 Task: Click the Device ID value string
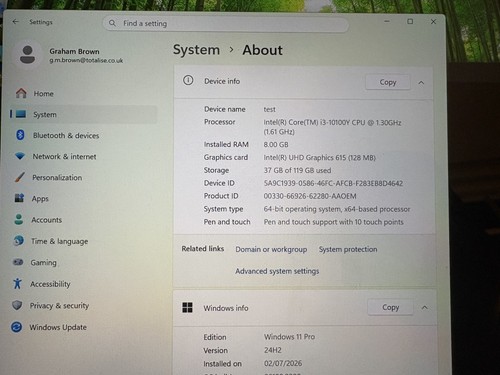[x=333, y=183]
